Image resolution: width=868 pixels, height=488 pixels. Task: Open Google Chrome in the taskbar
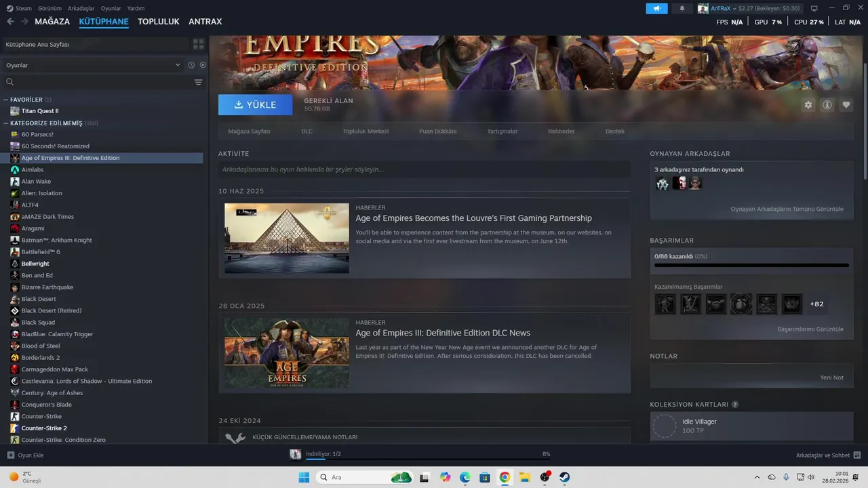[505, 477]
